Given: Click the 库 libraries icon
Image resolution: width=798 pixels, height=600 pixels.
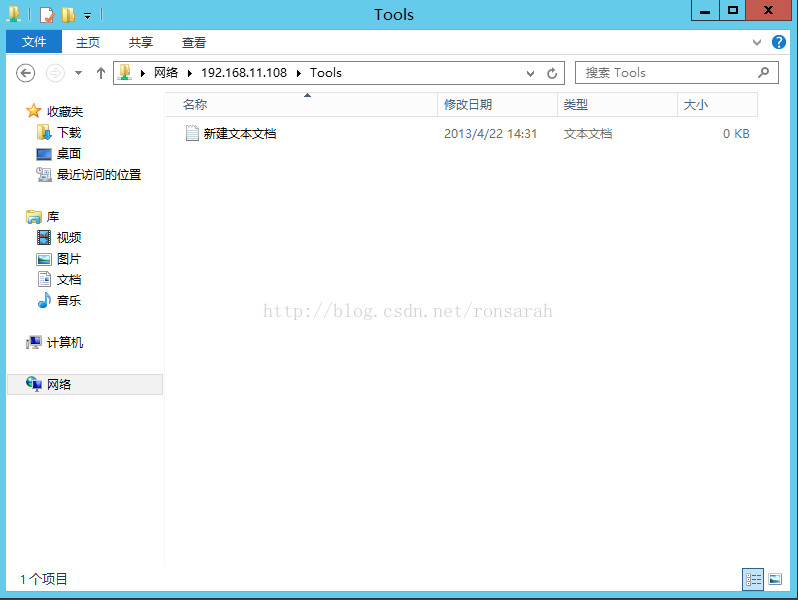Looking at the screenshot, I should tap(34, 217).
